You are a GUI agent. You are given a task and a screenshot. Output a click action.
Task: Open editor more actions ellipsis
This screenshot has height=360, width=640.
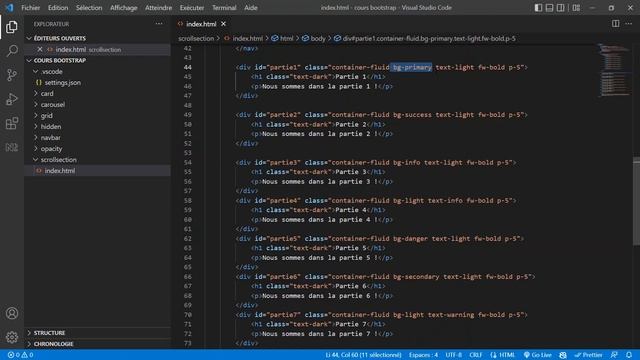[x=629, y=24]
